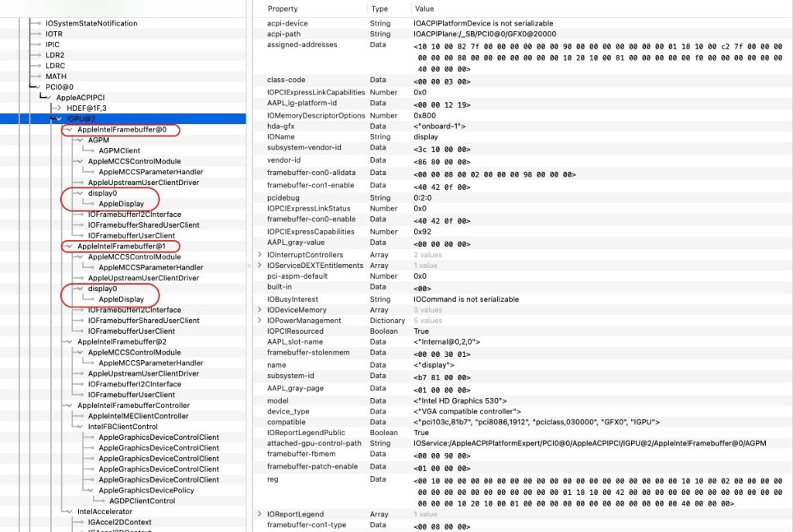This screenshot has height=532, width=793.
Task: Select the attached-gpu-control-path property row
Action: (x=523, y=444)
